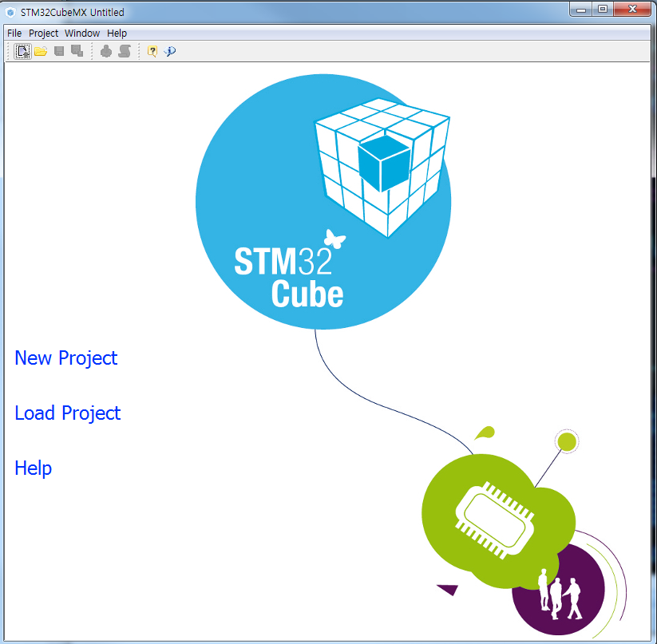Click the Load Project link

(x=67, y=413)
